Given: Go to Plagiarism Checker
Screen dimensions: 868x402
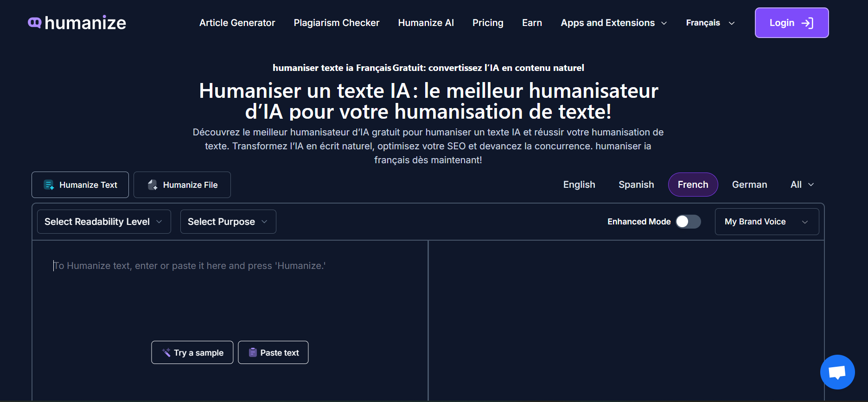Looking at the screenshot, I should 337,23.
